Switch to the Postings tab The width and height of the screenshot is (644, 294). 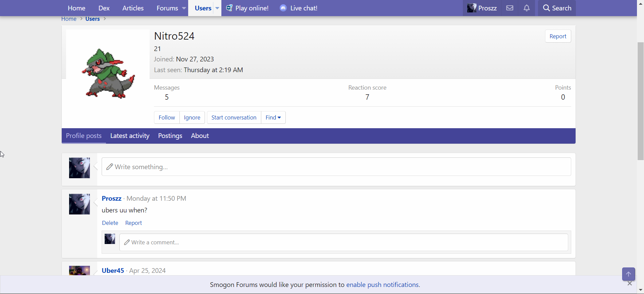(x=170, y=136)
